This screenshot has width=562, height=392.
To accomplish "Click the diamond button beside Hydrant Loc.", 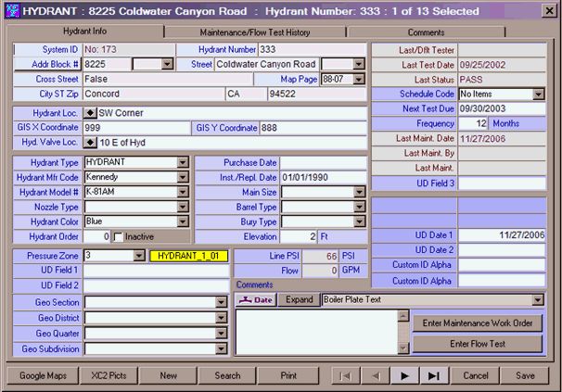I will pyautogui.click(x=90, y=112).
